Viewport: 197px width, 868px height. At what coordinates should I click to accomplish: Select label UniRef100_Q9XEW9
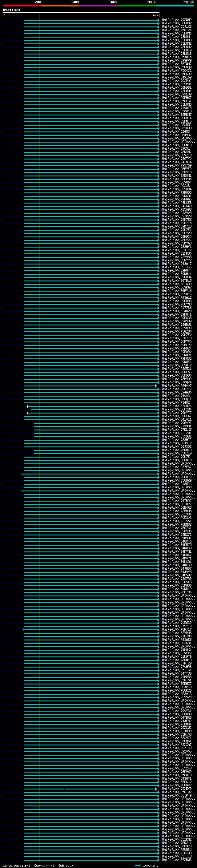pos(177,94)
